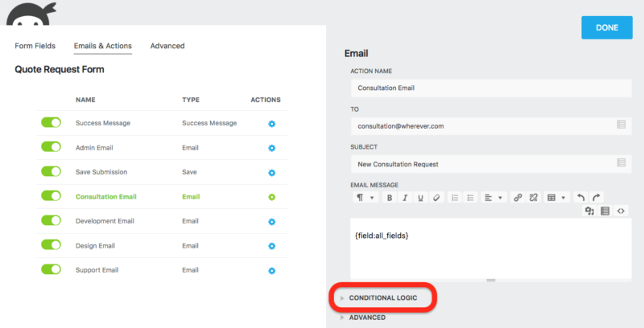Open settings gear for Admin Email action
The width and height of the screenshot is (644, 328).
[x=271, y=148]
